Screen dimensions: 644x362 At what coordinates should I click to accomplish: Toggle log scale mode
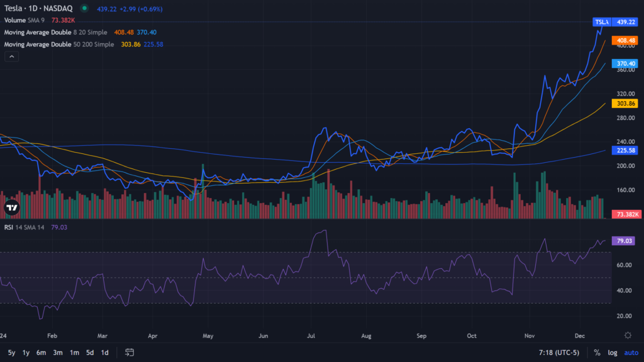point(612,353)
